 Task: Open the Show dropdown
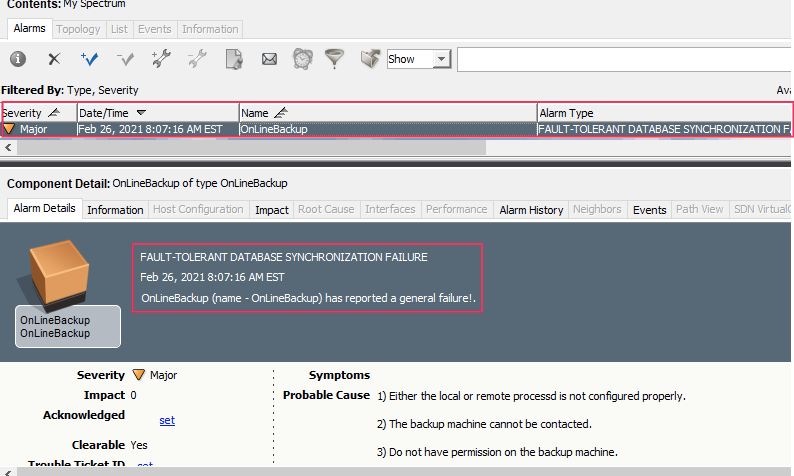(442, 60)
